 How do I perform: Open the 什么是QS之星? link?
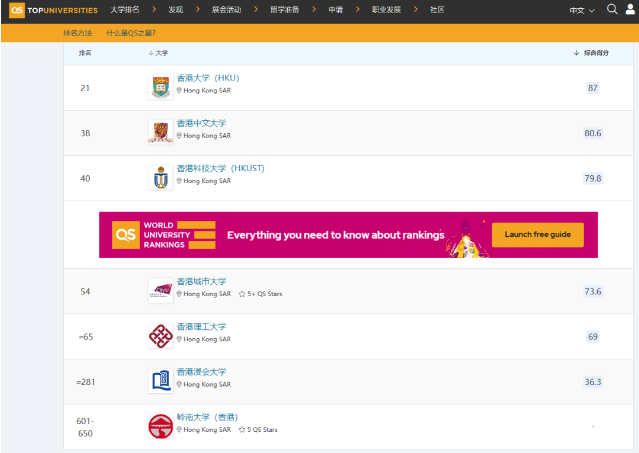[x=131, y=33]
